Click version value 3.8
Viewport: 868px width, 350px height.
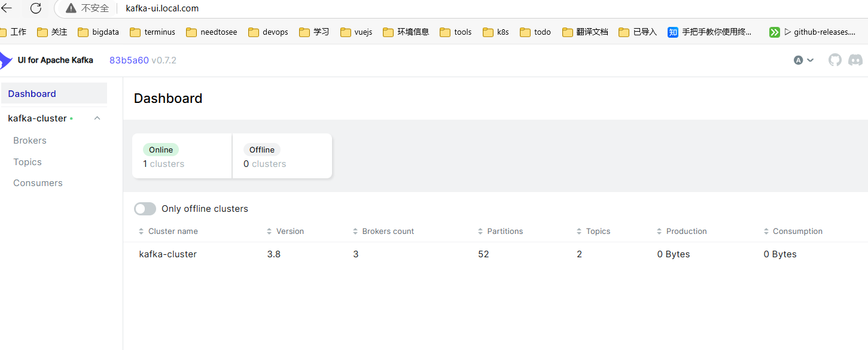(273, 254)
